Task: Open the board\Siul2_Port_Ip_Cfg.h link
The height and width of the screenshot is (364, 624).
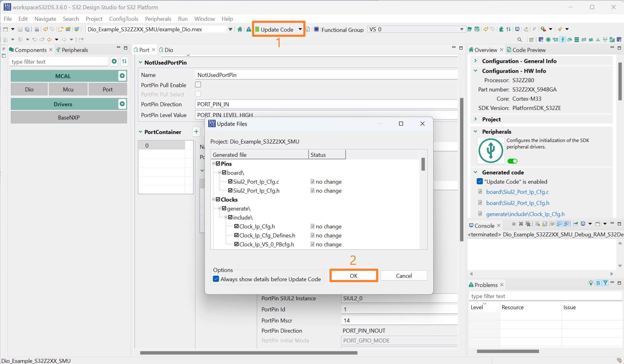Action: click(517, 203)
